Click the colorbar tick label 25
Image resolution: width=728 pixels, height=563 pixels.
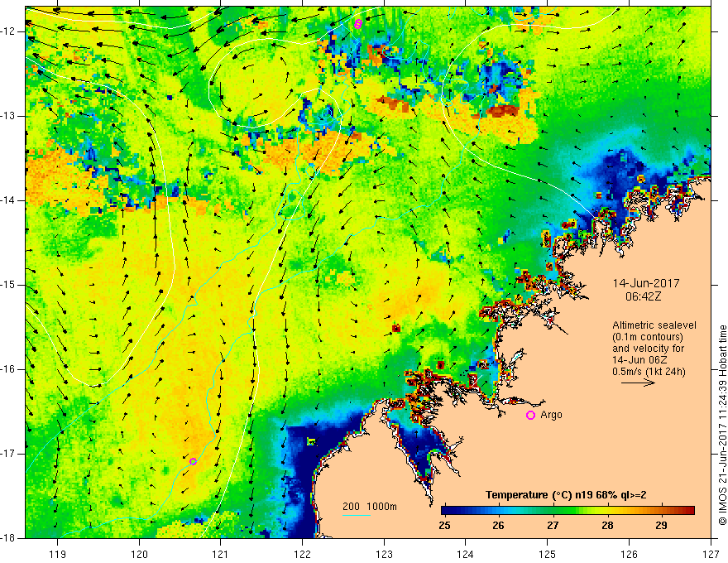pyautogui.click(x=444, y=526)
